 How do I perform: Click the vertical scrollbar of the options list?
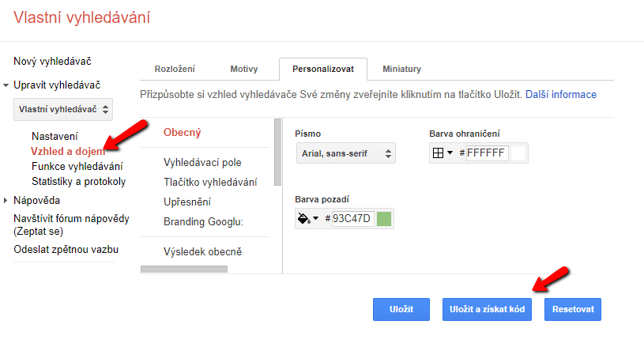click(277, 153)
